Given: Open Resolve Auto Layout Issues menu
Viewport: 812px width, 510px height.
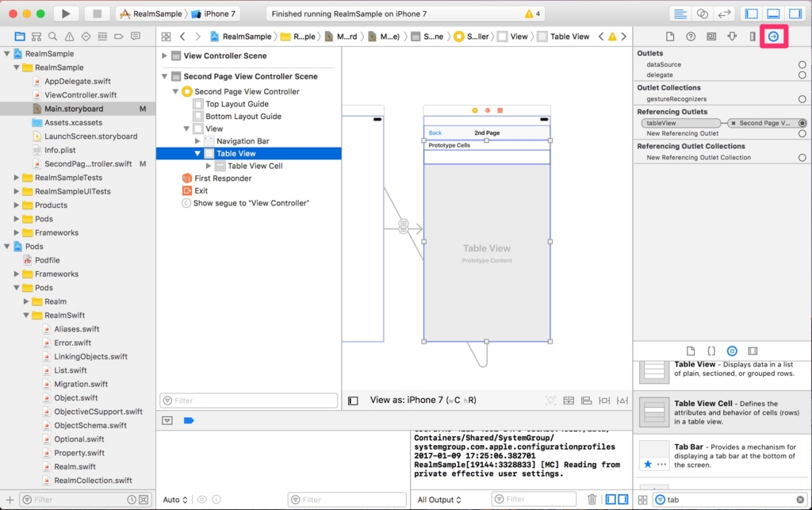Looking at the screenshot, I should (622, 401).
